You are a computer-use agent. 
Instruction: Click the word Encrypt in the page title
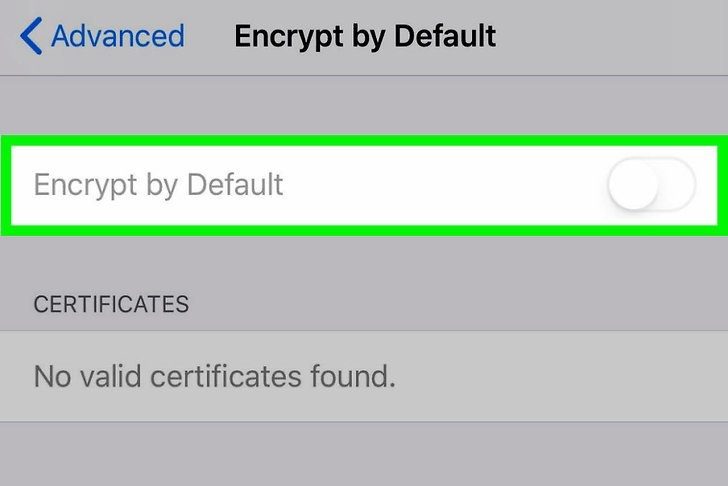[x=283, y=36]
